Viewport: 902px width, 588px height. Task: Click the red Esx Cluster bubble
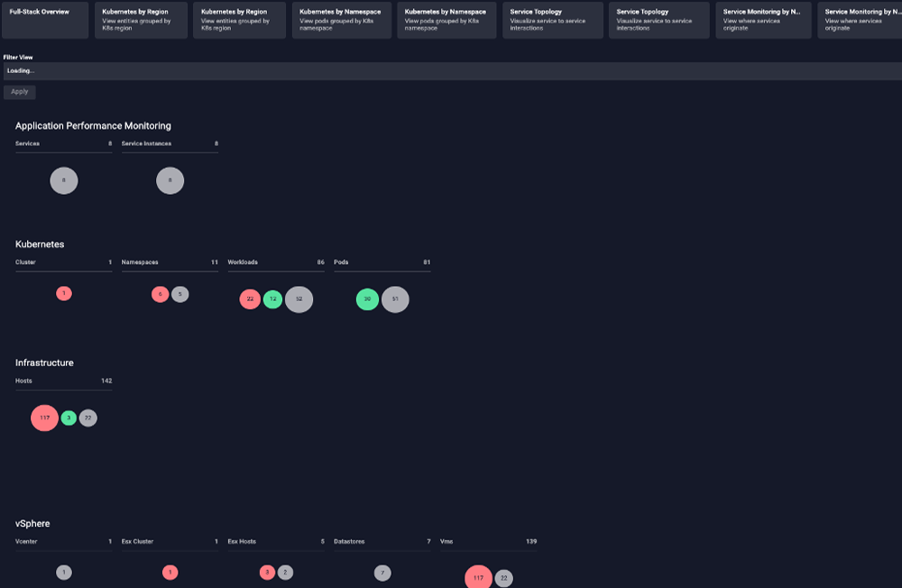point(170,573)
